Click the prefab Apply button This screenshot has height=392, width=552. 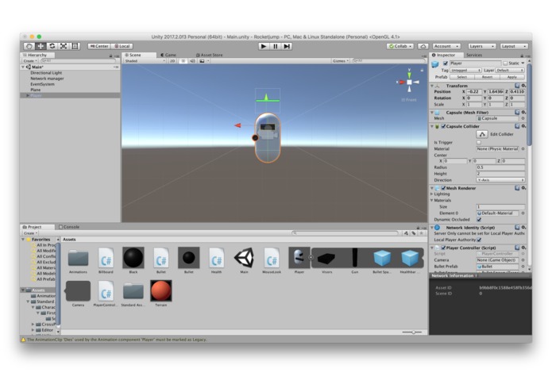(x=511, y=77)
